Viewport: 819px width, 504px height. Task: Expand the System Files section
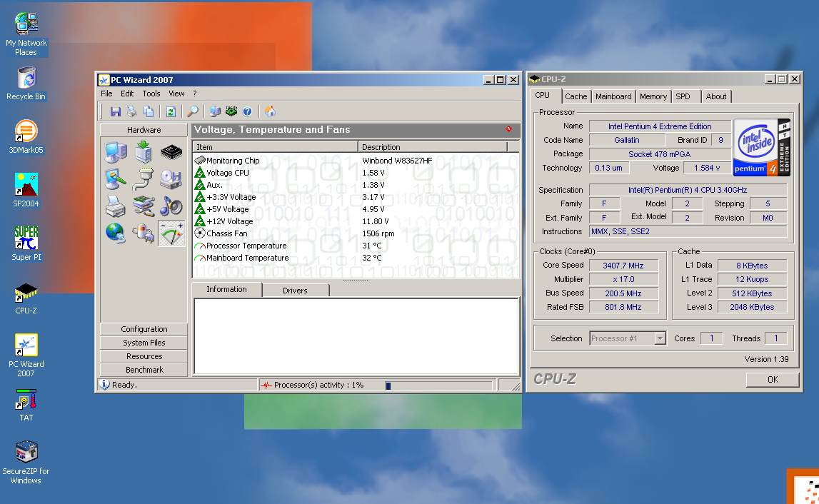144,343
